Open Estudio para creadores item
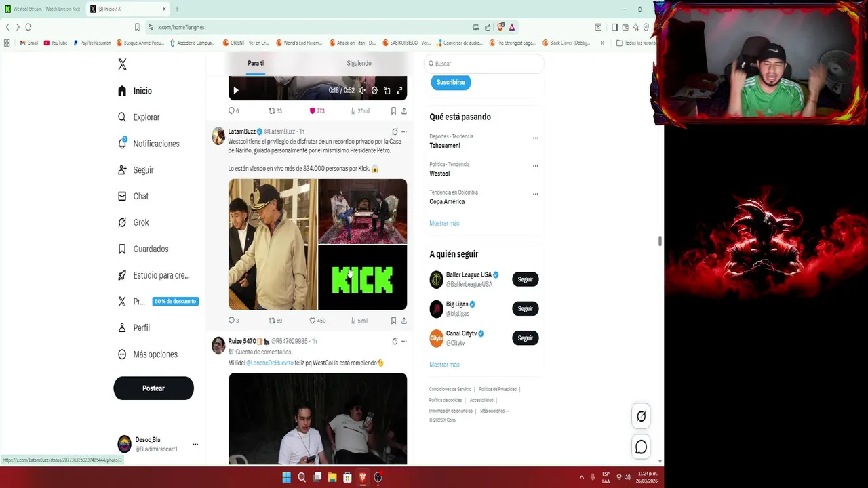 [x=154, y=275]
